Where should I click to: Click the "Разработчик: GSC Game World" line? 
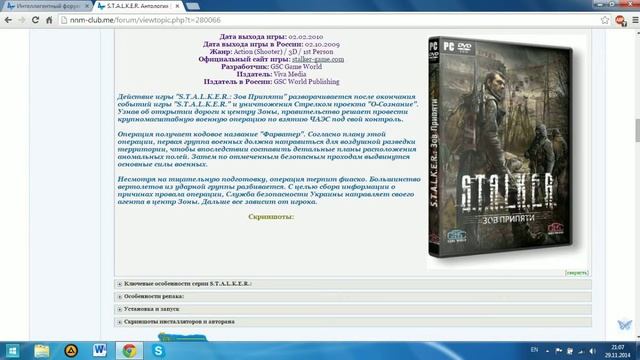pyautogui.click(x=271, y=67)
